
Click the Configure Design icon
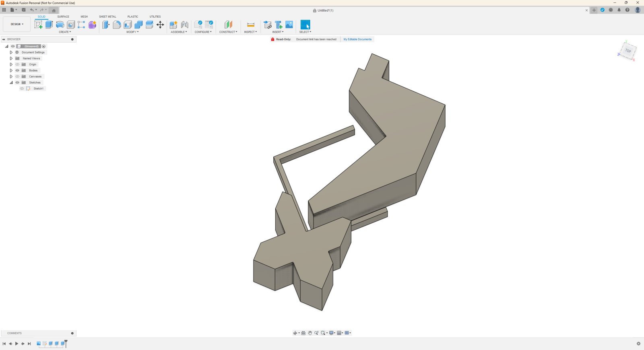198,25
